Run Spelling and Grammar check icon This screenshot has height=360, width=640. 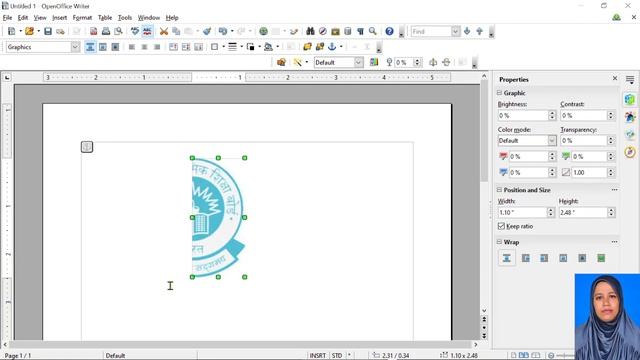point(135,31)
